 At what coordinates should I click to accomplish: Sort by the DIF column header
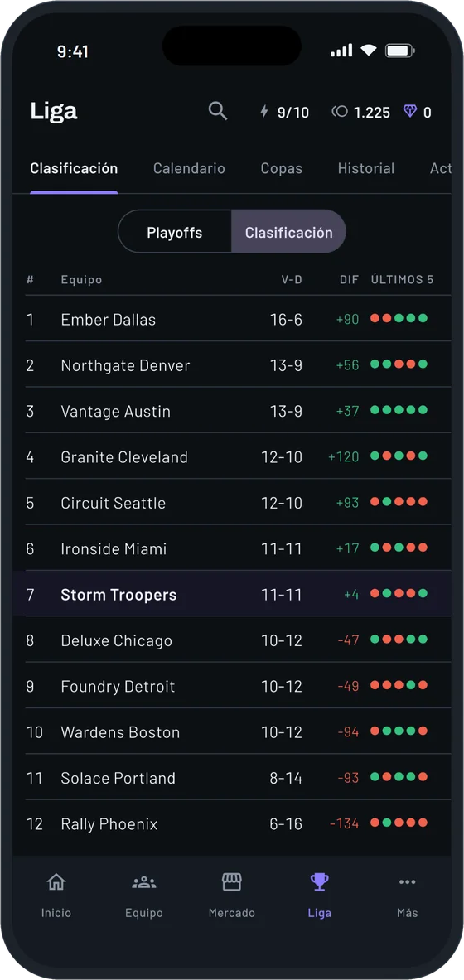pyautogui.click(x=349, y=279)
